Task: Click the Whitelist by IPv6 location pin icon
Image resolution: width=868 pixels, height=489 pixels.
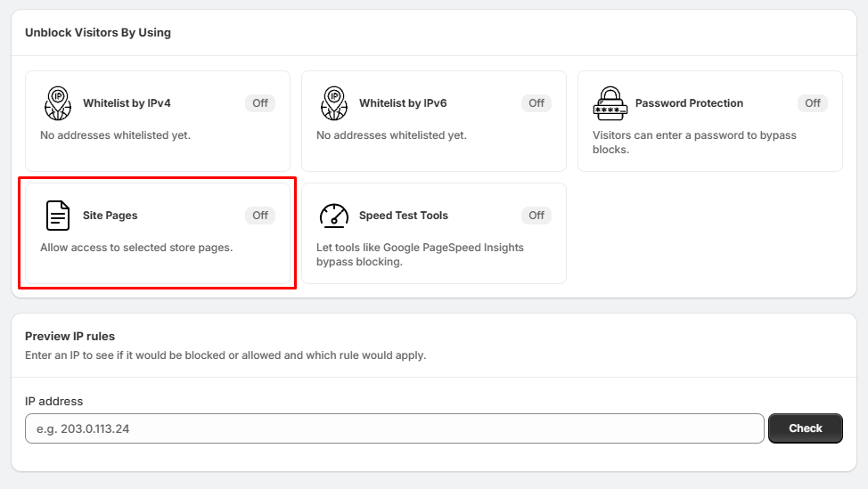Action: [x=334, y=103]
